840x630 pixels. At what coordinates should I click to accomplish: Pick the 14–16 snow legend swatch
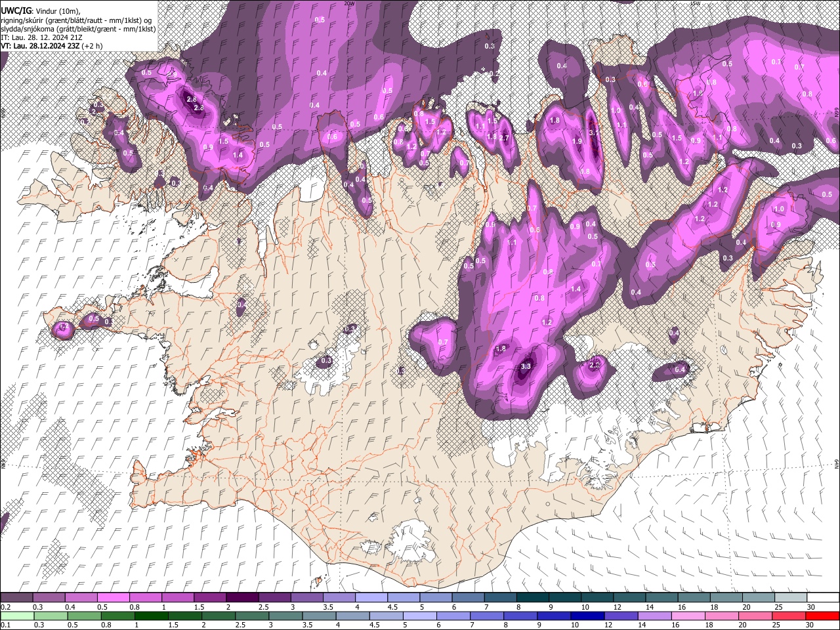[661, 597]
